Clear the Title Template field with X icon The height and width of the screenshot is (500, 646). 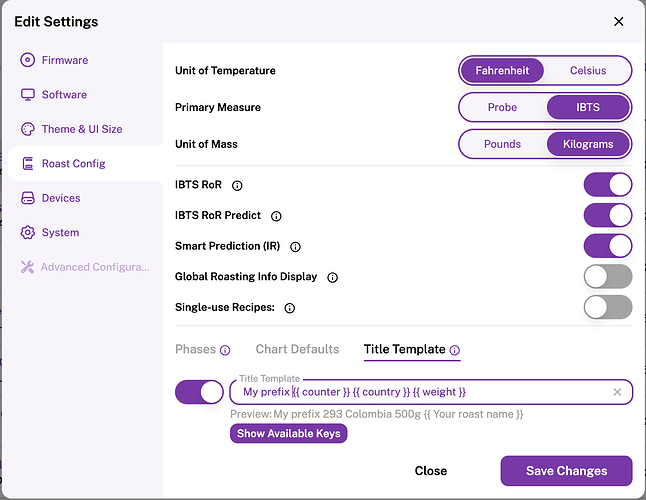click(617, 392)
